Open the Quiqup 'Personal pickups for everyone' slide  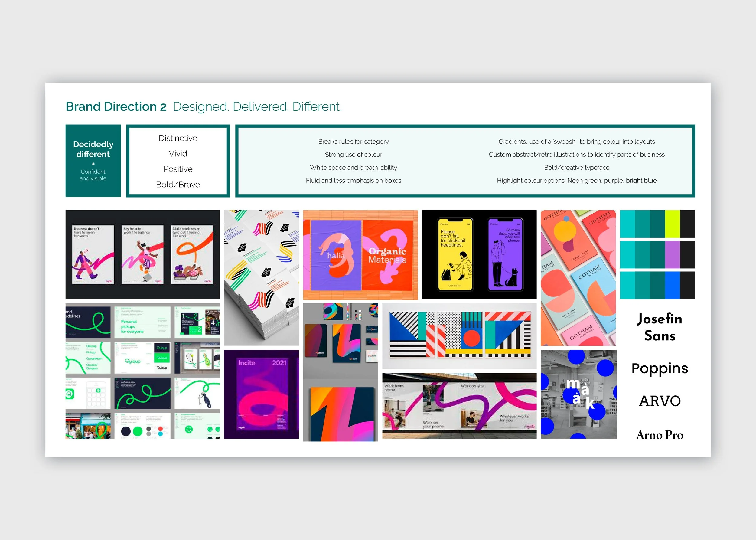(142, 322)
